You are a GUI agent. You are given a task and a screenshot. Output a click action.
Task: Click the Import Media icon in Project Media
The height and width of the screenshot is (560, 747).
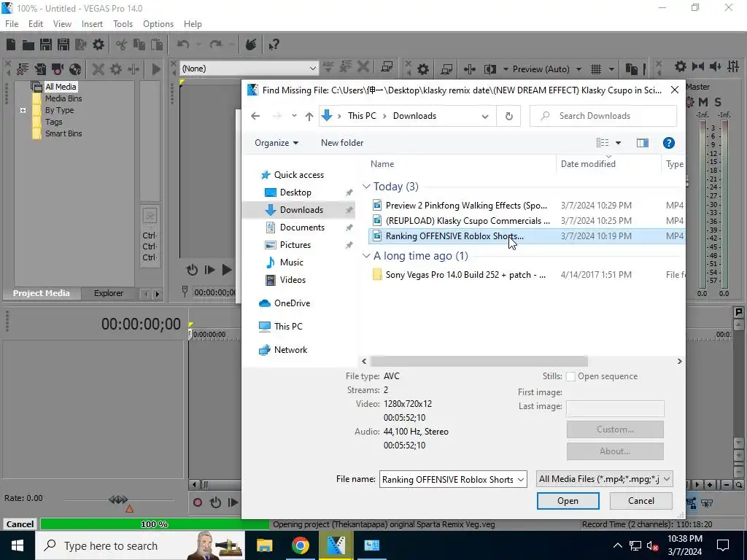coord(40,69)
